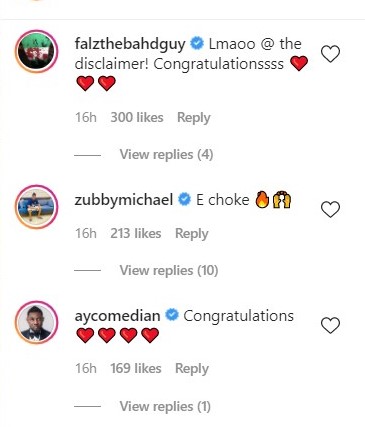Open aycomedian's profile picture
The width and height of the screenshot is (365, 427).
point(36,322)
